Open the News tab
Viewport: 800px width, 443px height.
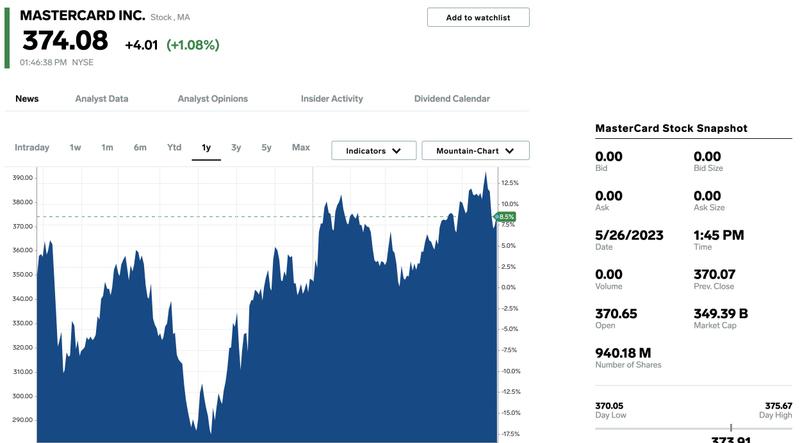[x=27, y=99]
